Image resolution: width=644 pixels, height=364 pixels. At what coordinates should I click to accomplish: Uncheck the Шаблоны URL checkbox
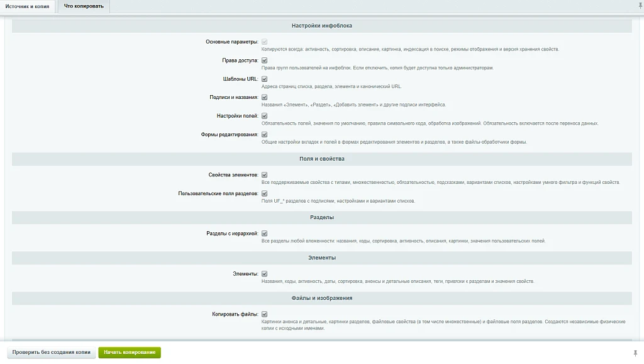click(265, 79)
